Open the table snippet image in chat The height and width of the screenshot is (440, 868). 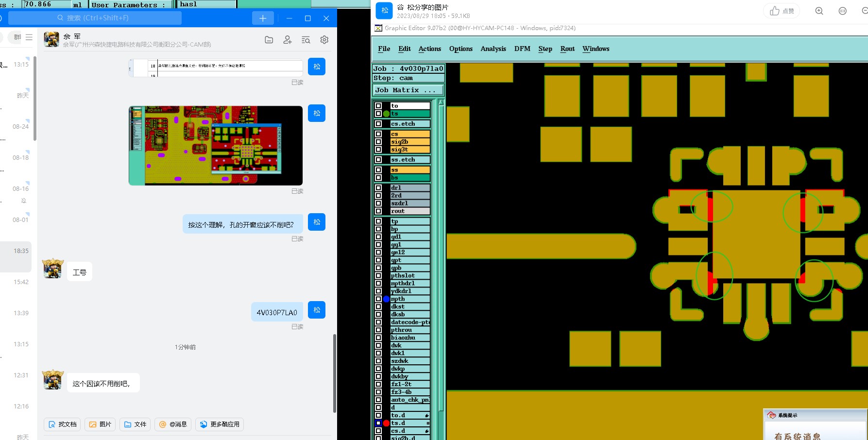pyautogui.click(x=216, y=68)
